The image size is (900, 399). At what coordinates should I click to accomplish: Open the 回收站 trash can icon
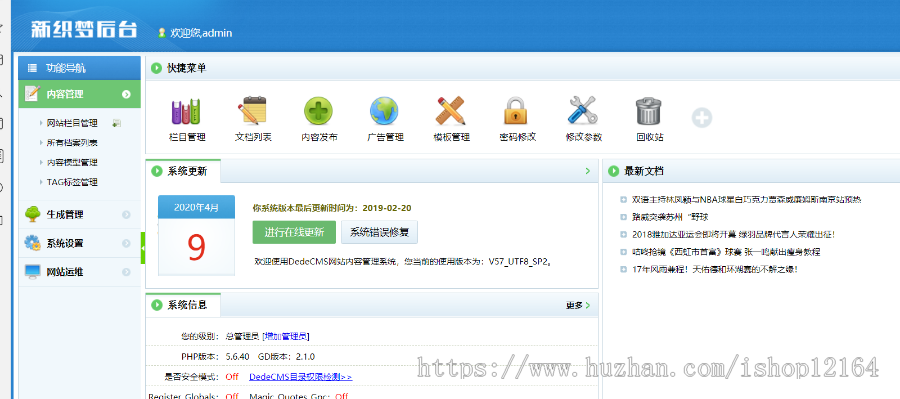(650, 111)
